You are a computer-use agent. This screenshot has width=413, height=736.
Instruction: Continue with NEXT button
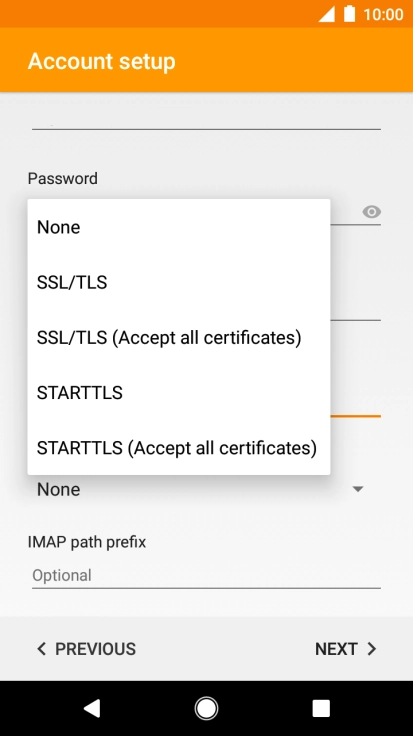coord(346,649)
